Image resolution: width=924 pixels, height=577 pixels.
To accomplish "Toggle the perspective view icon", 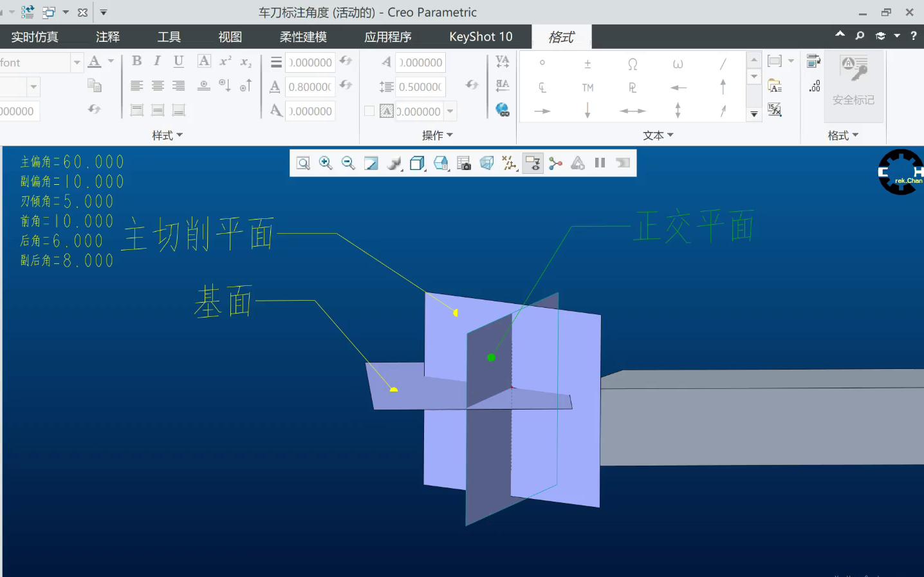I will [486, 163].
